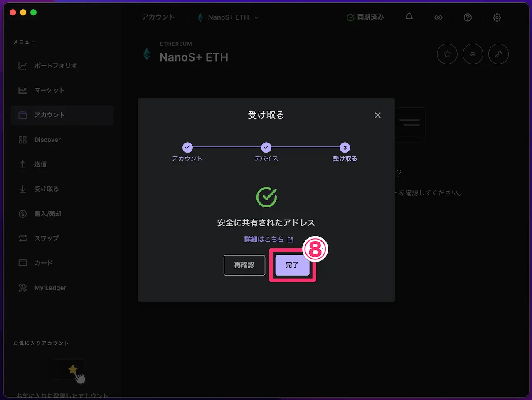Viewport: 532px width, 400px height.
Task: Open 受け取る in the sidebar
Action: click(x=62, y=189)
